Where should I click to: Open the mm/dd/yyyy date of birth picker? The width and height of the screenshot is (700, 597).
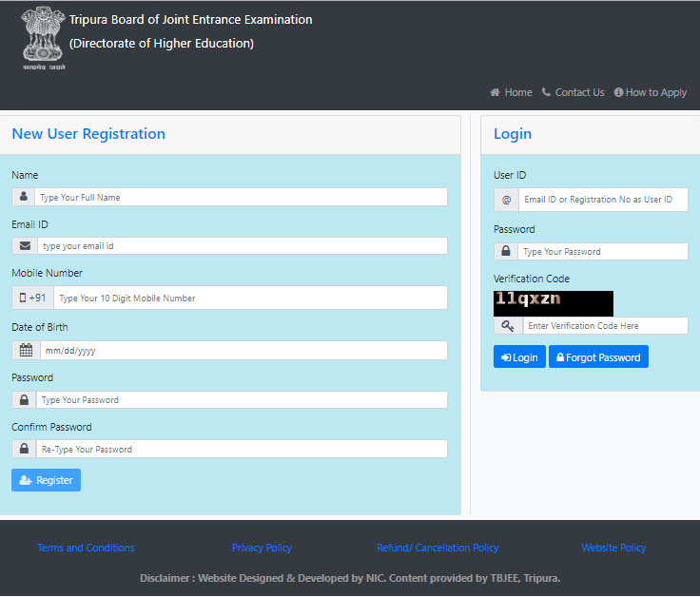click(243, 350)
